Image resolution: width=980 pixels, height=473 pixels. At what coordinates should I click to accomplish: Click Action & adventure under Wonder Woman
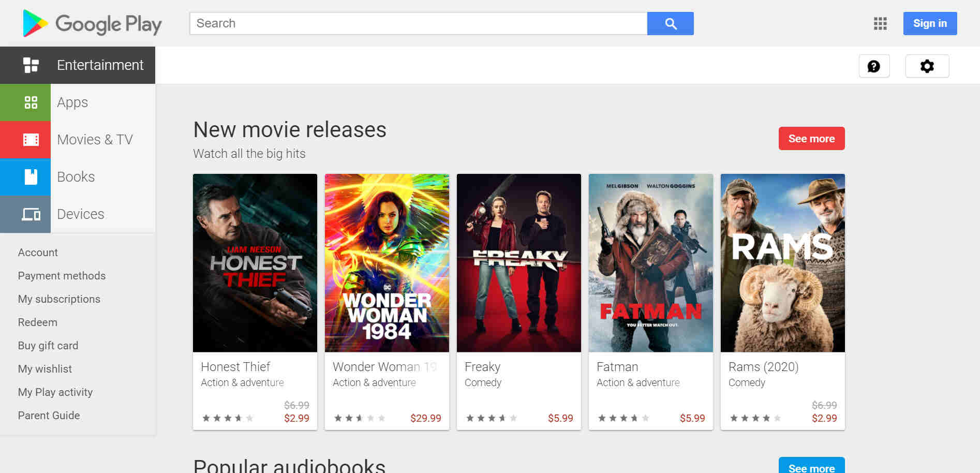[374, 382]
